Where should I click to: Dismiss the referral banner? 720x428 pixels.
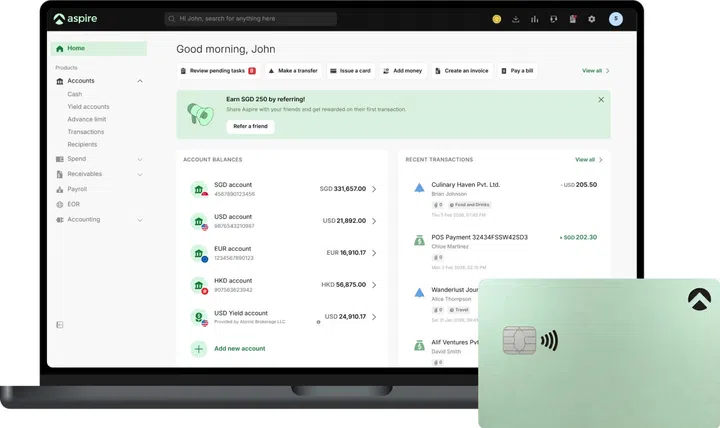coord(601,100)
